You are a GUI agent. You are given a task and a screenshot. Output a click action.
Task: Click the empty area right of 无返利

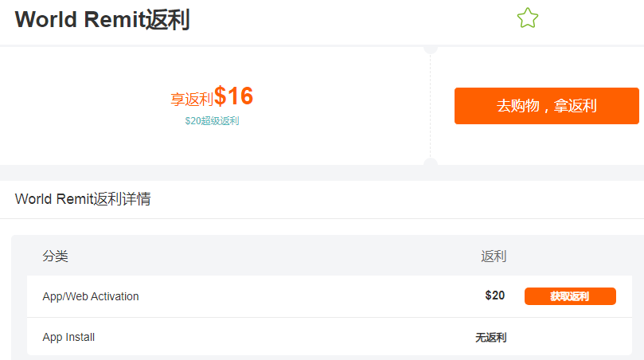(x=569, y=338)
